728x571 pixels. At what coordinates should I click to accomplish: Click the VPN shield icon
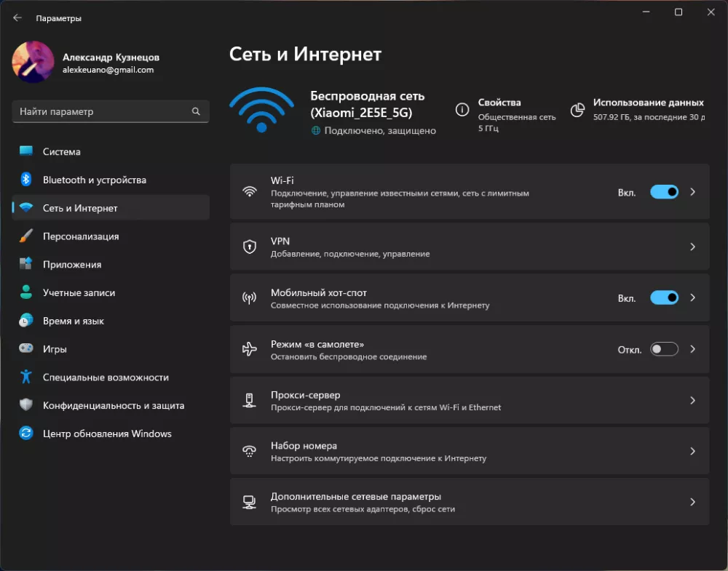tap(250, 247)
